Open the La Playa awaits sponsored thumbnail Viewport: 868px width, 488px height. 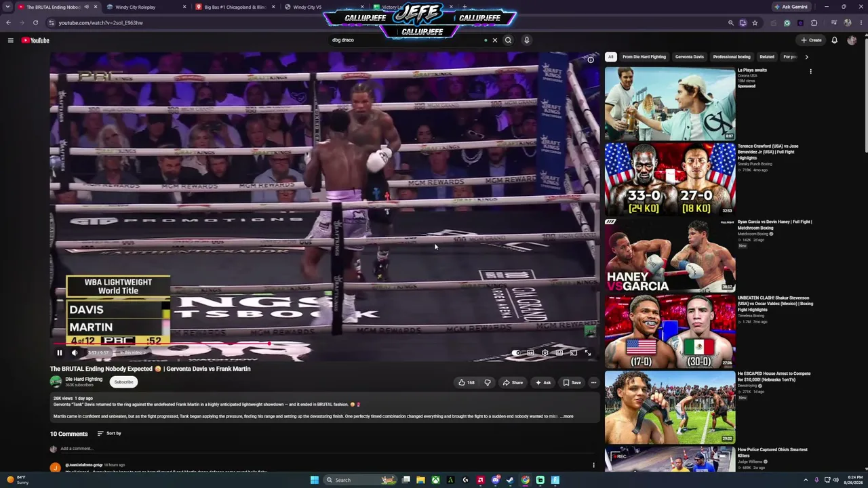pyautogui.click(x=670, y=104)
